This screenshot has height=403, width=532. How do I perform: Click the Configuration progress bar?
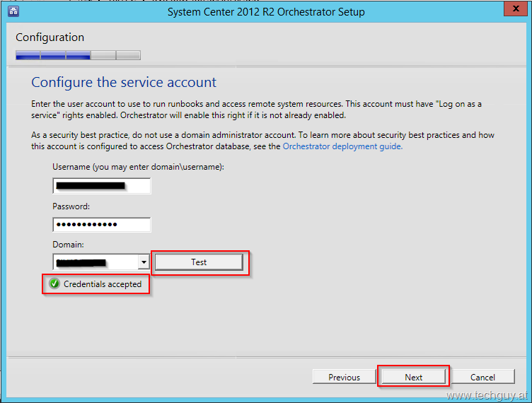[x=78, y=55]
